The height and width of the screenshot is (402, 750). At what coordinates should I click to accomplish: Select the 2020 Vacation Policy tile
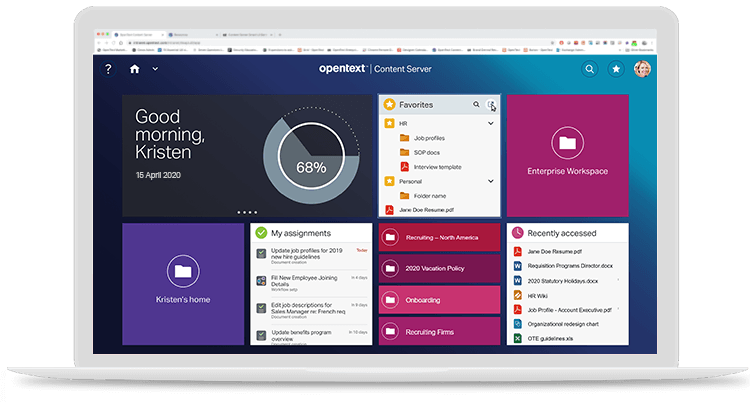(x=439, y=269)
